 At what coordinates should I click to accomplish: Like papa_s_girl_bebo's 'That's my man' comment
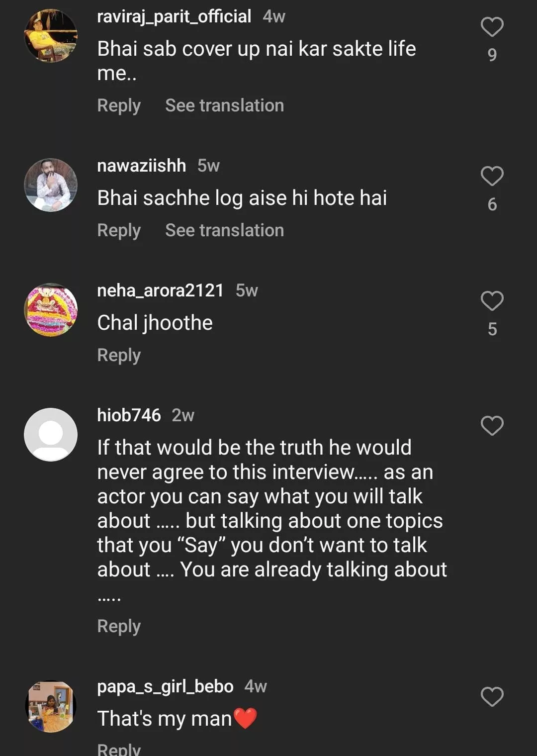(x=492, y=697)
